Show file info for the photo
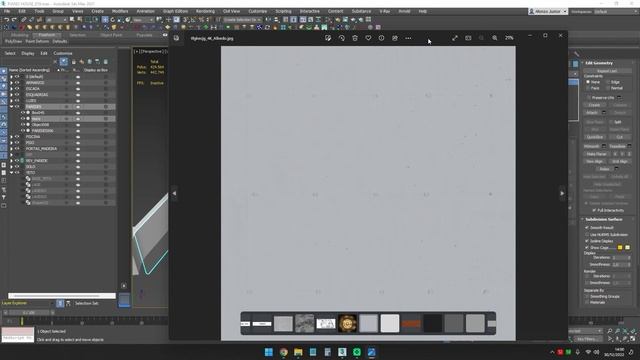Viewport: 640px width, 360px height. point(381,38)
